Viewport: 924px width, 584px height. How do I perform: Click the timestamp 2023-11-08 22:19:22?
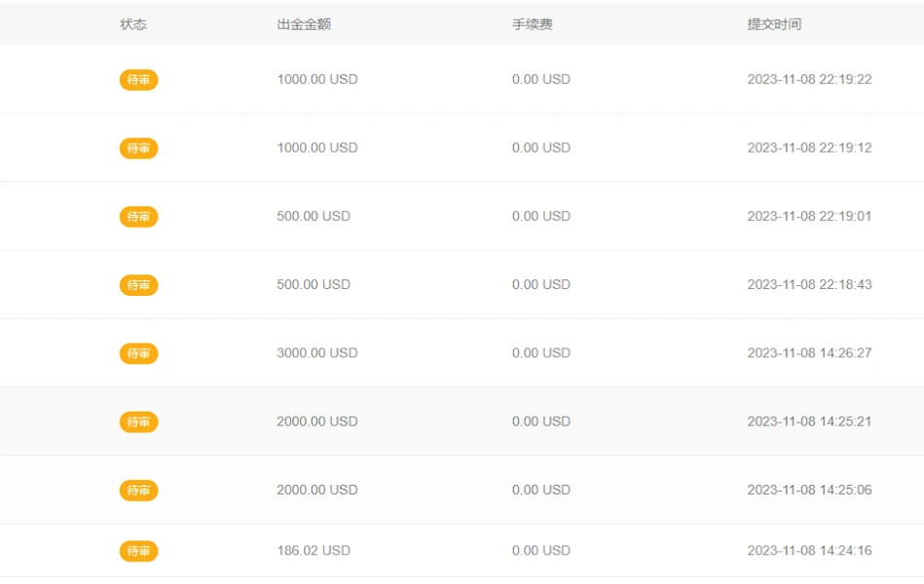coord(809,80)
